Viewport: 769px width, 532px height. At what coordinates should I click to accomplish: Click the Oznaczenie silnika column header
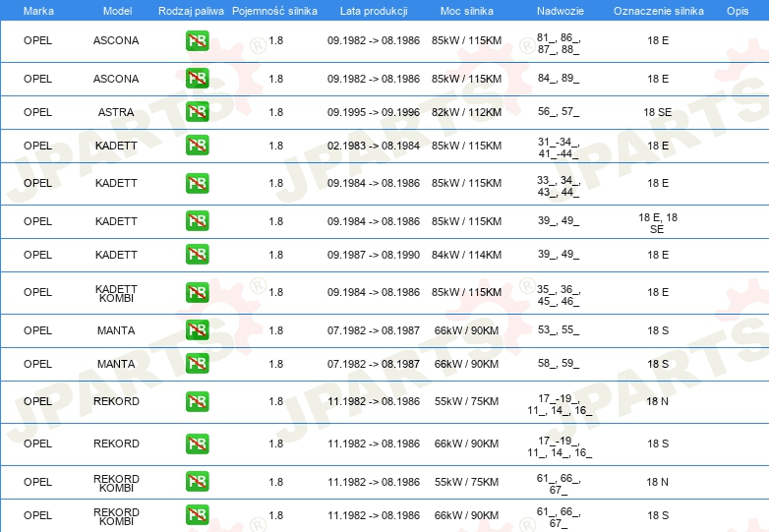pos(659,11)
